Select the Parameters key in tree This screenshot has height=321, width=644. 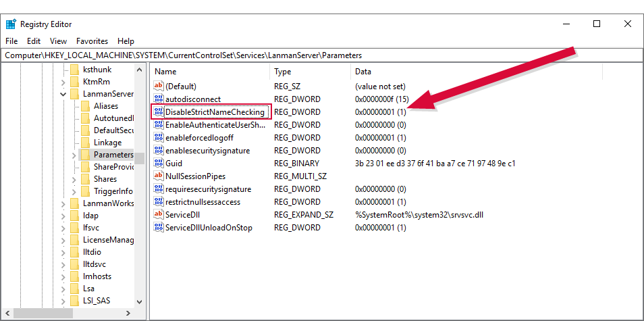tap(114, 155)
